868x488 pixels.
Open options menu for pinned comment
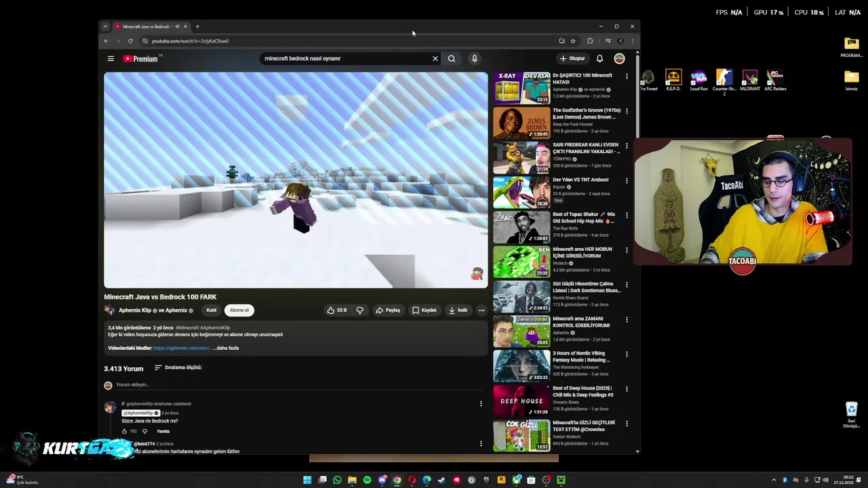pos(481,404)
